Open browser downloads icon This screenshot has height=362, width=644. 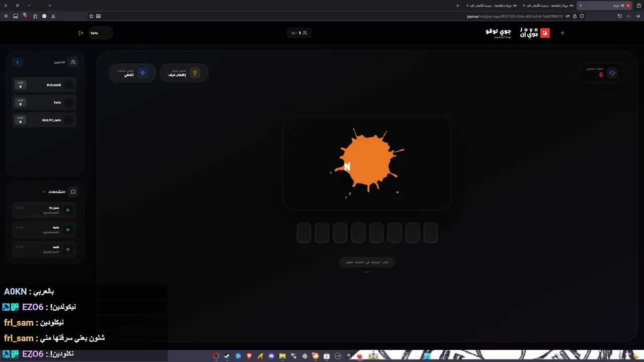(x=53, y=16)
